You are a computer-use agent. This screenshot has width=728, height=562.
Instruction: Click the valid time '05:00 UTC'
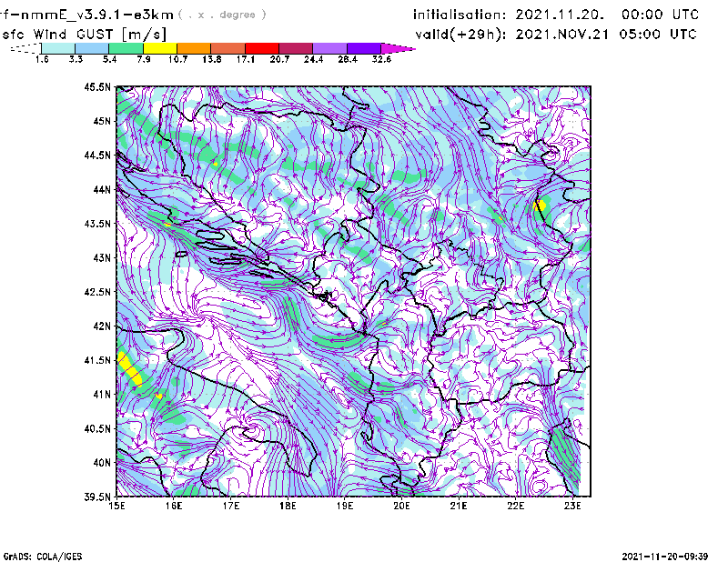point(658,35)
